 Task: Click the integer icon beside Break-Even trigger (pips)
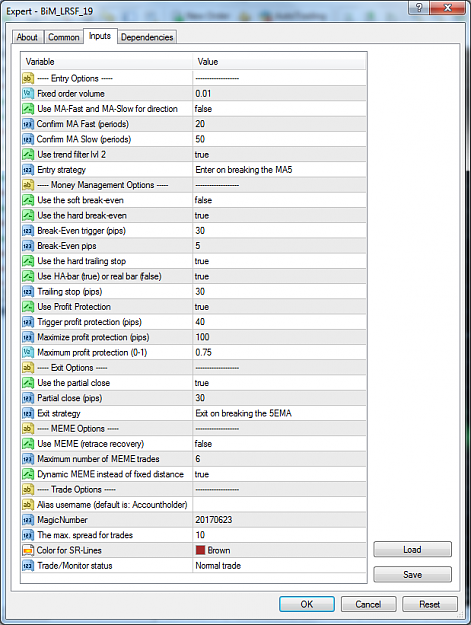point(28,230)
